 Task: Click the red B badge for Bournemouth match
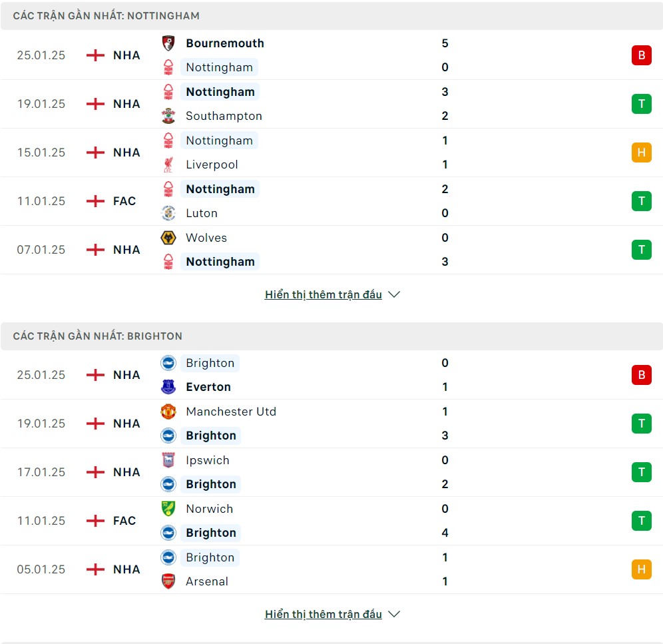coord(642,55)
